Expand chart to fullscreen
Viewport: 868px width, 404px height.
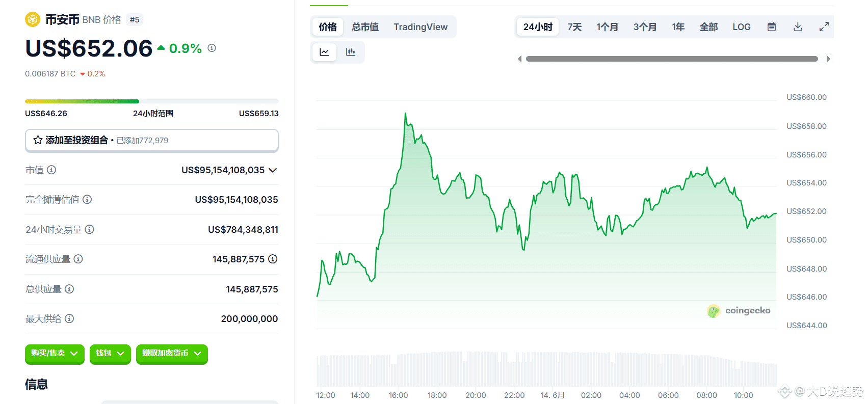[x=824, y=27]
